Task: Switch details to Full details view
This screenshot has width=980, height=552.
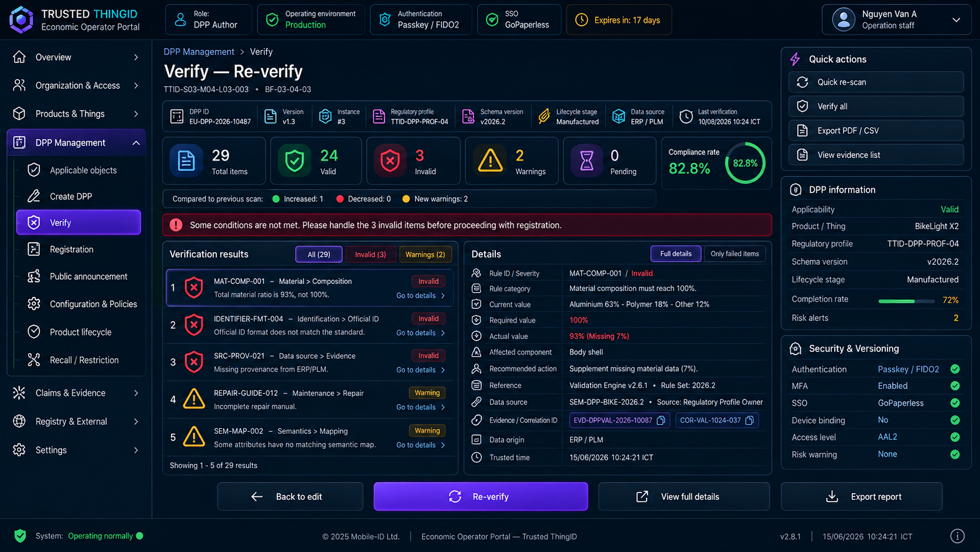Action: point(676,254)
